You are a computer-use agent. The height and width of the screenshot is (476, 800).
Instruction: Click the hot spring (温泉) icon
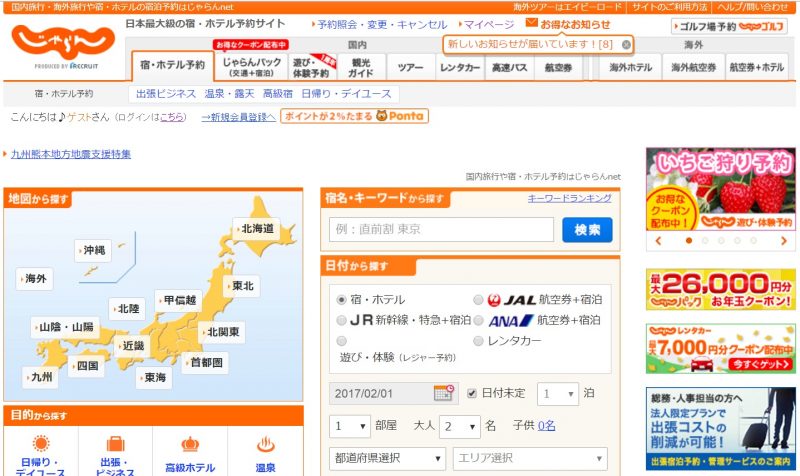[265, 445]
